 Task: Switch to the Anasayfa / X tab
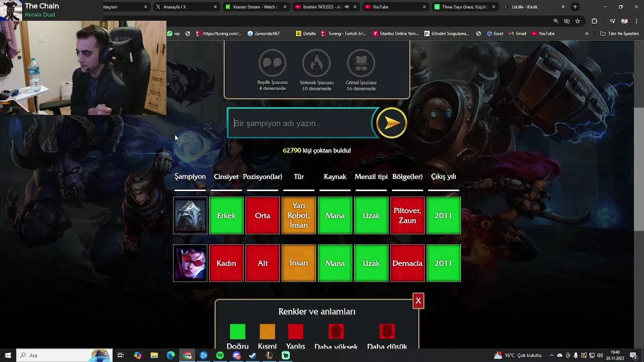click(x=186, y=7)
